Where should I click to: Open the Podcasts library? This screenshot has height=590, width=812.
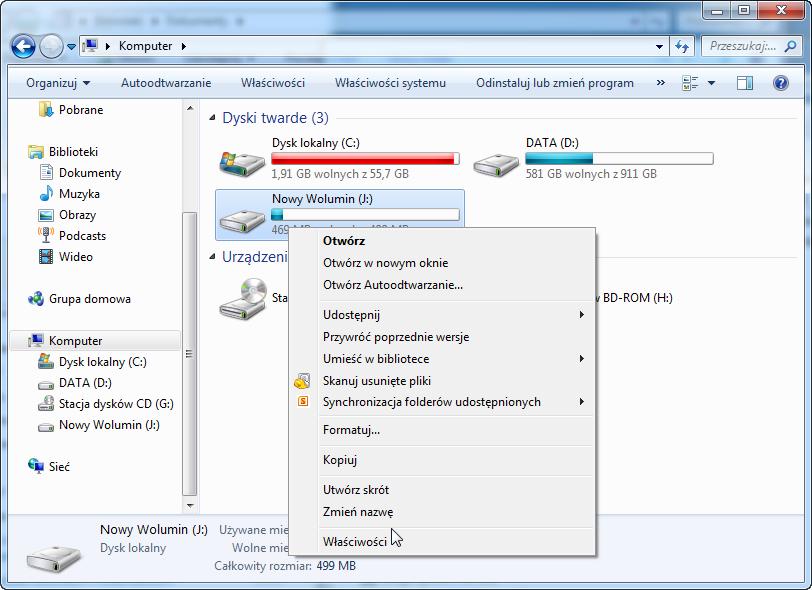pos(82,236)
